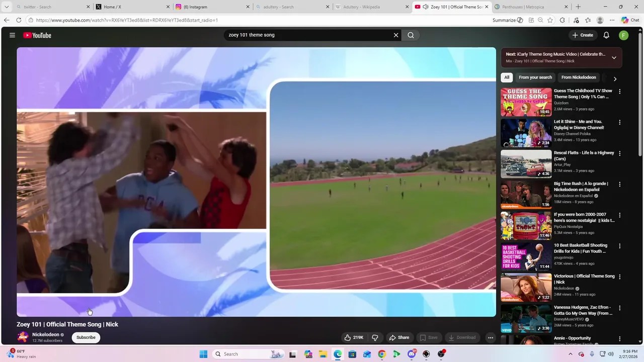Screen dimensions: 644x362
Task: Show more filter chips with right arrow
Action: pyautogui.click(x=615, y=79)
